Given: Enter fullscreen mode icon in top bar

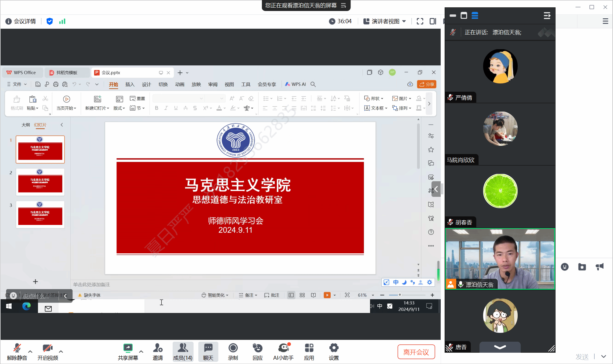Looking at the screenshot, I should tap(420, 21).
